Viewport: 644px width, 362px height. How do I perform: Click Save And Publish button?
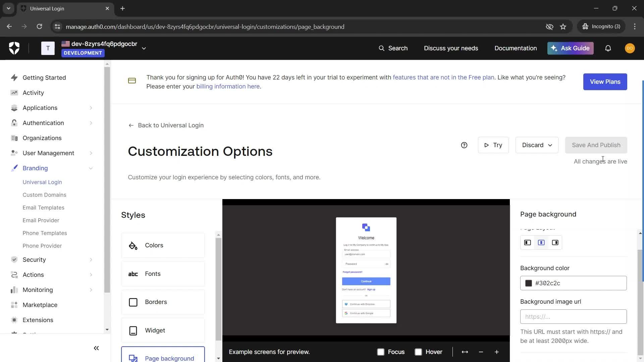(596, 145)
